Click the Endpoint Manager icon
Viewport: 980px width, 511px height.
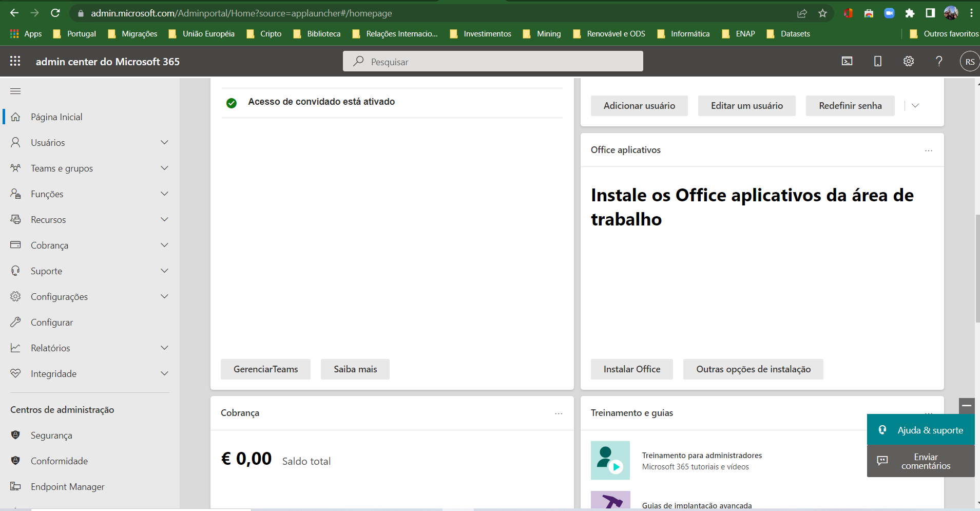[15, 486]
